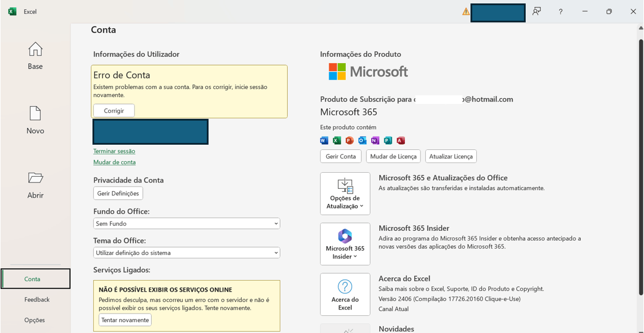Image resolution: width=644 pixels, height=333 pixels.
Task: Open Help via the question mark icon
Action: 561,12
